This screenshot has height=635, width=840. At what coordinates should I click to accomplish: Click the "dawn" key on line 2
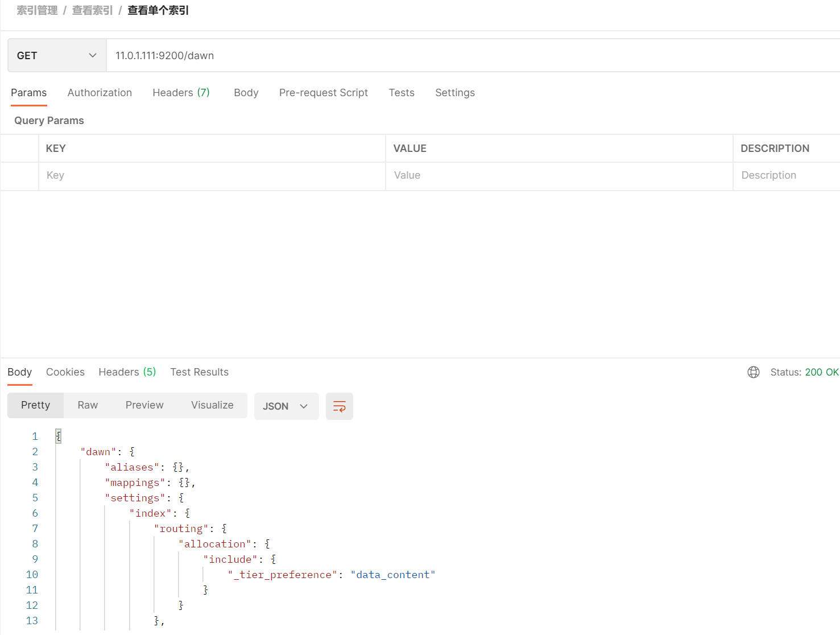[x=98, y=452]
